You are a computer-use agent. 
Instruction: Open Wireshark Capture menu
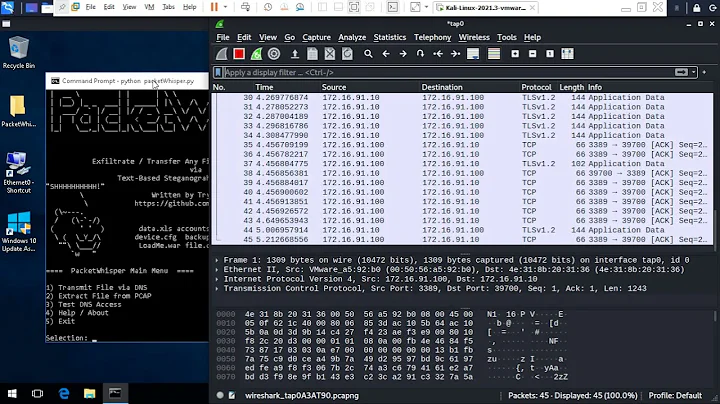point(316,37)
